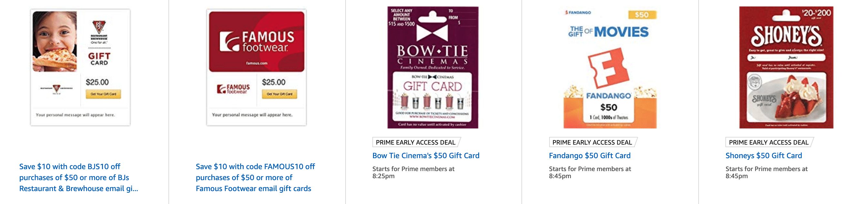Open the Bow Tie Cinemas gift card image

[x=433, y=67]
